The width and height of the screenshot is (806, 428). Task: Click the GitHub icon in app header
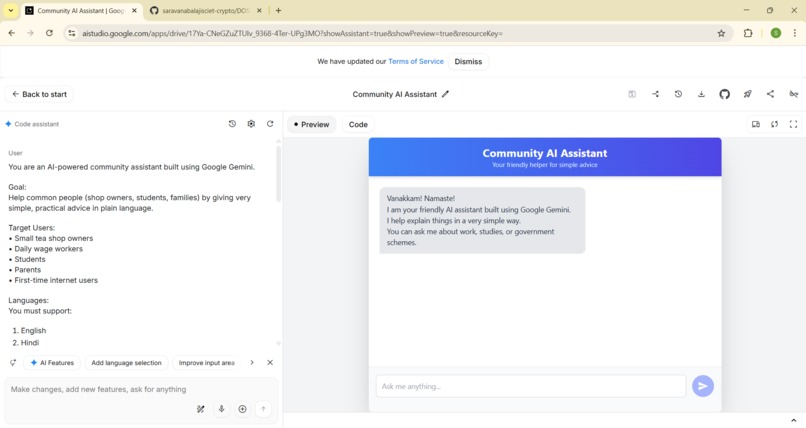(x=724, y=94)
